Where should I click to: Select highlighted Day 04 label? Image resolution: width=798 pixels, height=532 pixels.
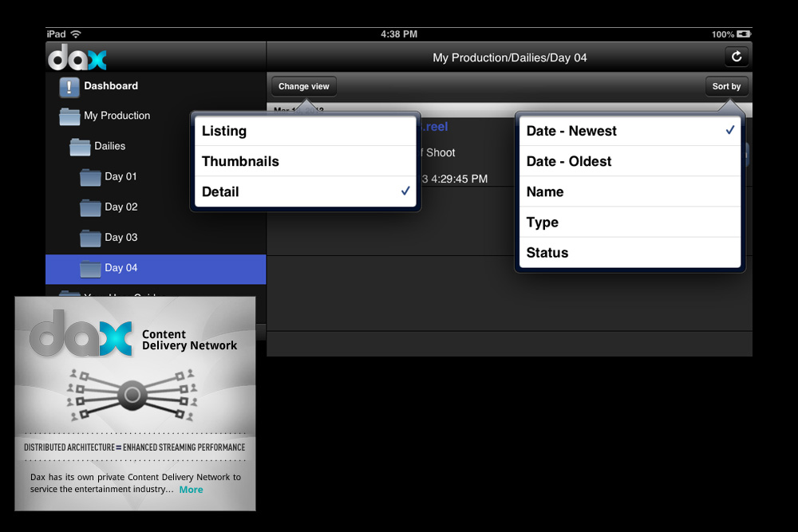pyautogui.click(x=121, y=268)
